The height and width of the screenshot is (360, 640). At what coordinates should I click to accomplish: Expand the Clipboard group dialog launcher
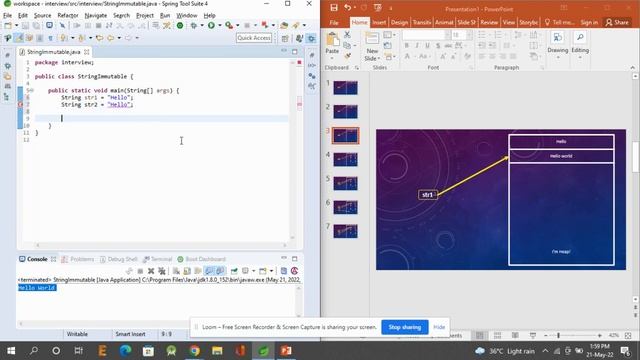[357, 68]
